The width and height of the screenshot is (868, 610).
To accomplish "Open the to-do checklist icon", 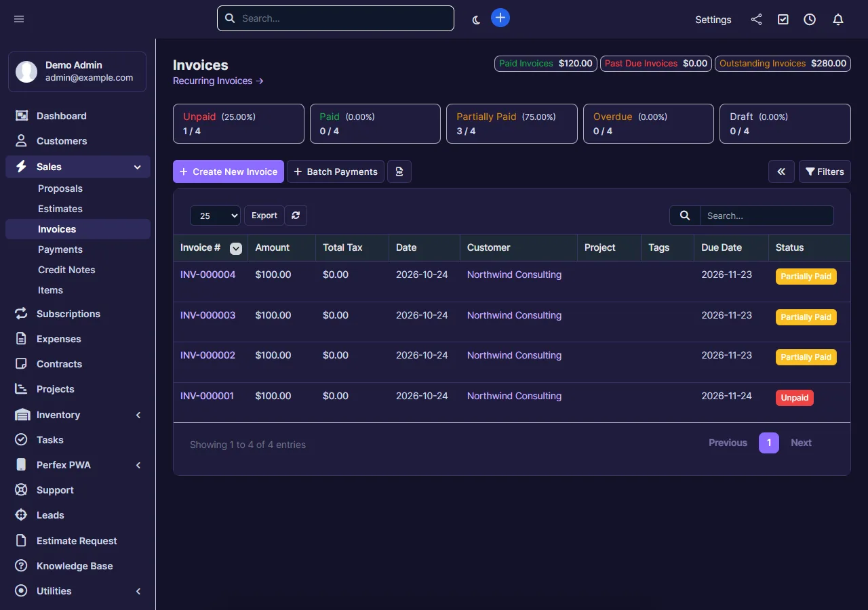I will [783, 19].
